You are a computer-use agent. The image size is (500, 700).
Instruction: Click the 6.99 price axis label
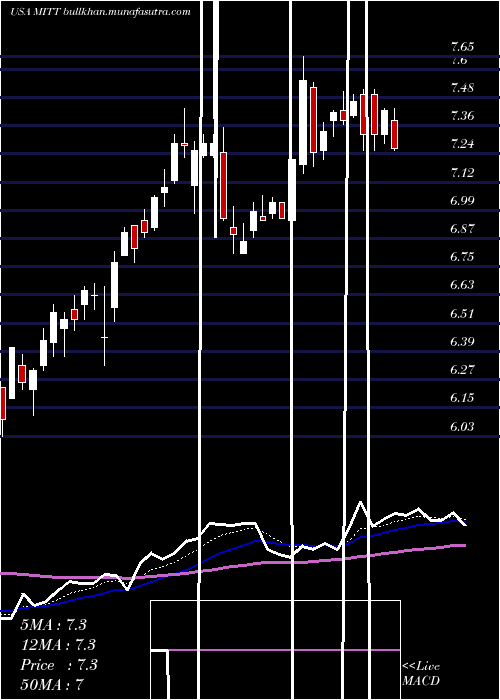pos(462,200)
